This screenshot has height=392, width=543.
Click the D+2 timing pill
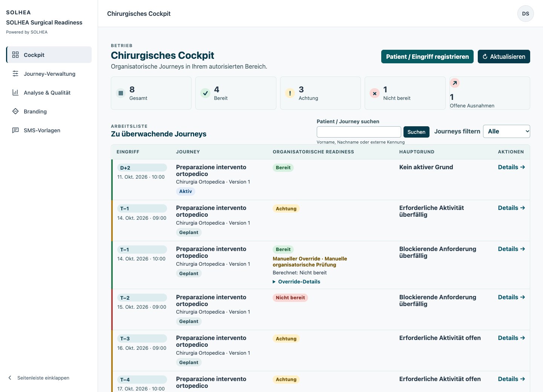[142, 168]
